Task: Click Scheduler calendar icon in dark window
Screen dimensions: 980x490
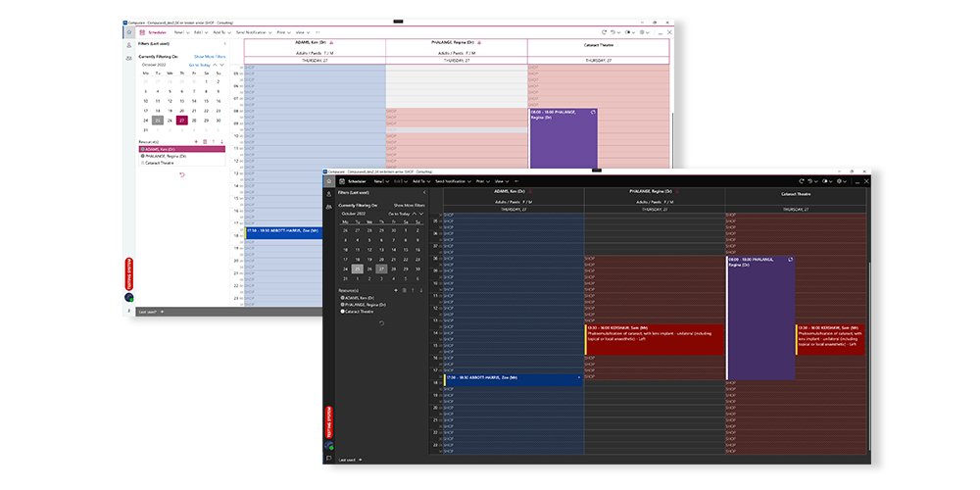Action: pos(342,181)
